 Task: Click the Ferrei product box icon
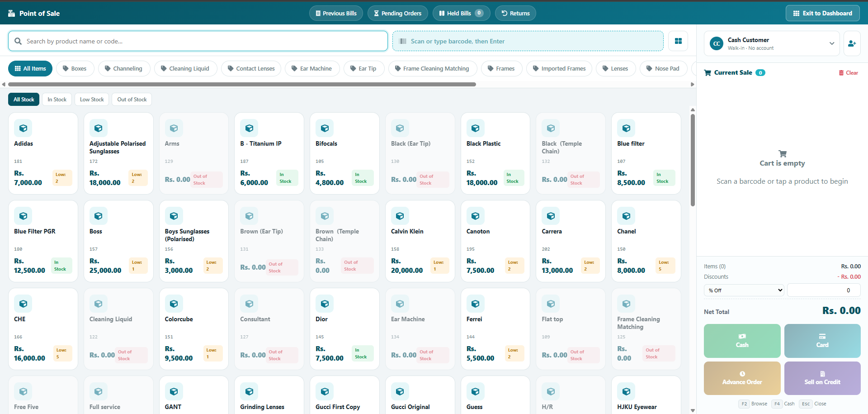(x=475, y=304)
